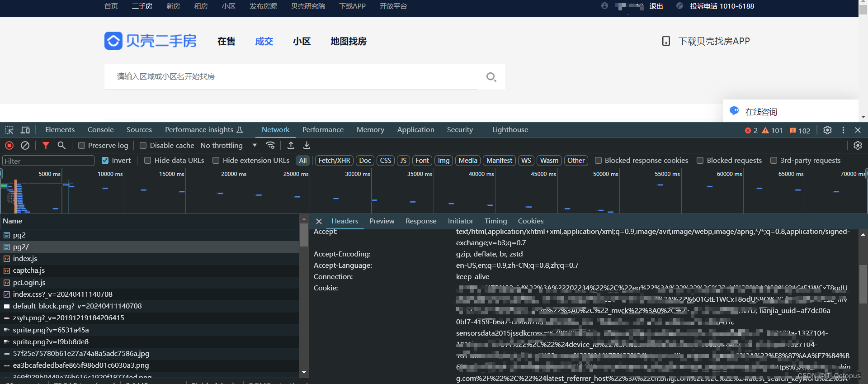The image size is (868, 384).
Task: Close the request details pane
Action: pyautogui.click(x=319, y=221)
